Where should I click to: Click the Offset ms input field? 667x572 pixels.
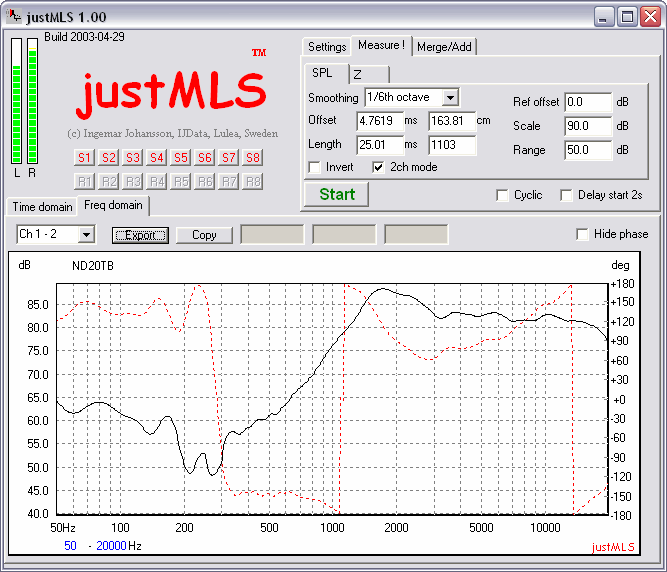[380, 121]
